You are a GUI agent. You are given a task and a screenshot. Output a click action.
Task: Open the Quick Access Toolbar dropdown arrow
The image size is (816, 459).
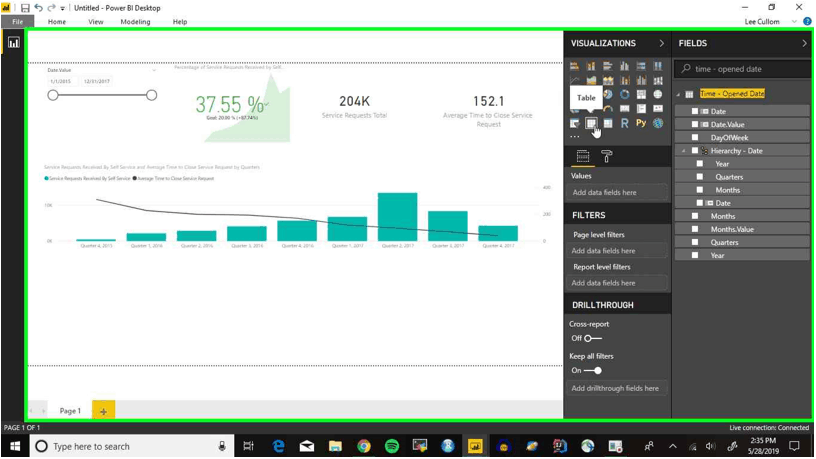click(62, 8)
